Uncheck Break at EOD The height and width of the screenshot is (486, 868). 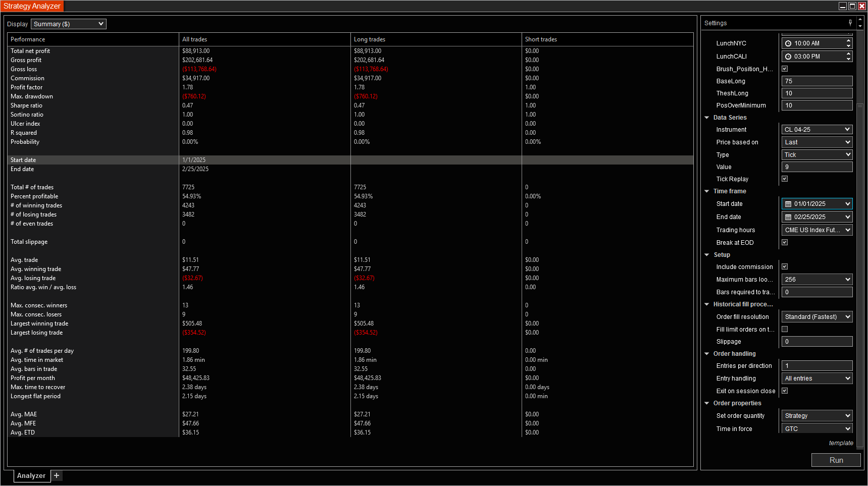tap(785, 242)
